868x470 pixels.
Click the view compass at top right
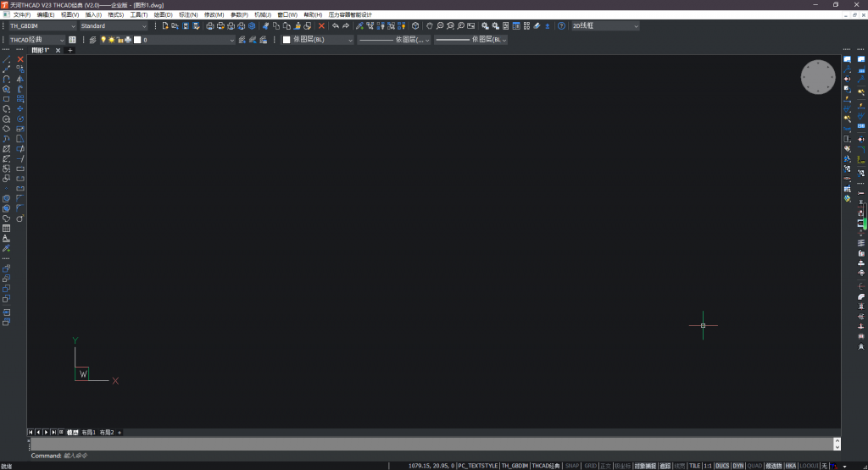(x=818, y=77)
